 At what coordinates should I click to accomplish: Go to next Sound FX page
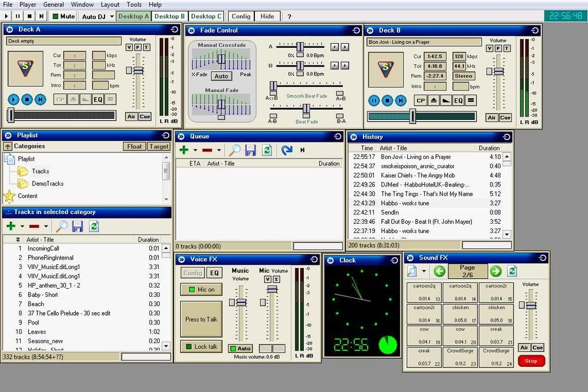pos(496,271)
